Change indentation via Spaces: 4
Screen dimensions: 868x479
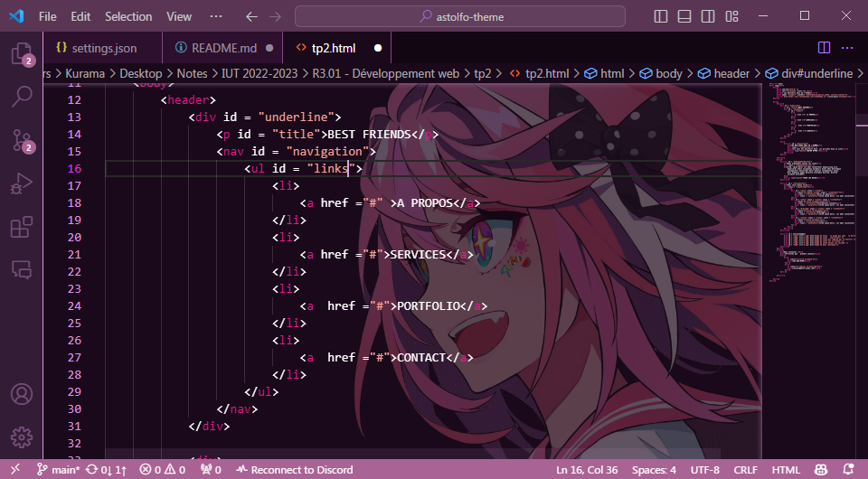coord(654,470)
